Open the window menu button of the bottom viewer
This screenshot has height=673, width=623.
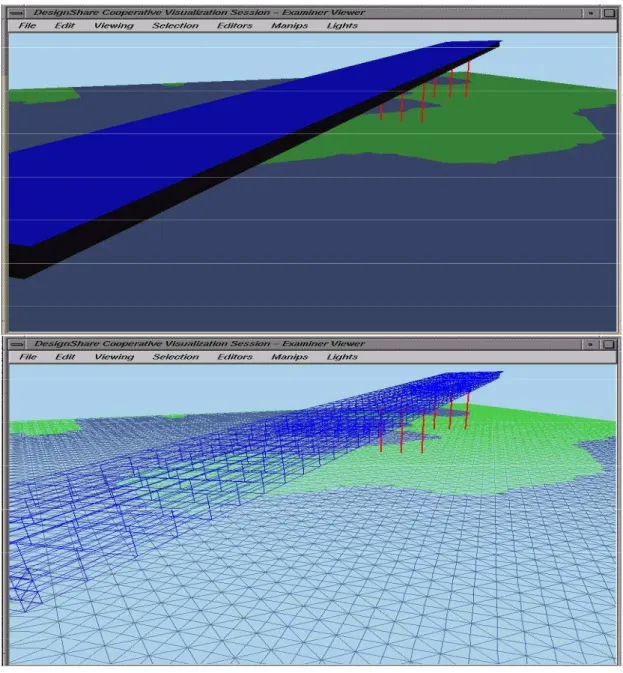coord(17,344)
